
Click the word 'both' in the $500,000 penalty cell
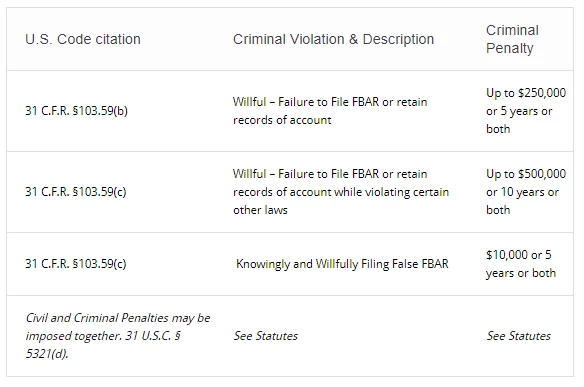click(498, 210)
